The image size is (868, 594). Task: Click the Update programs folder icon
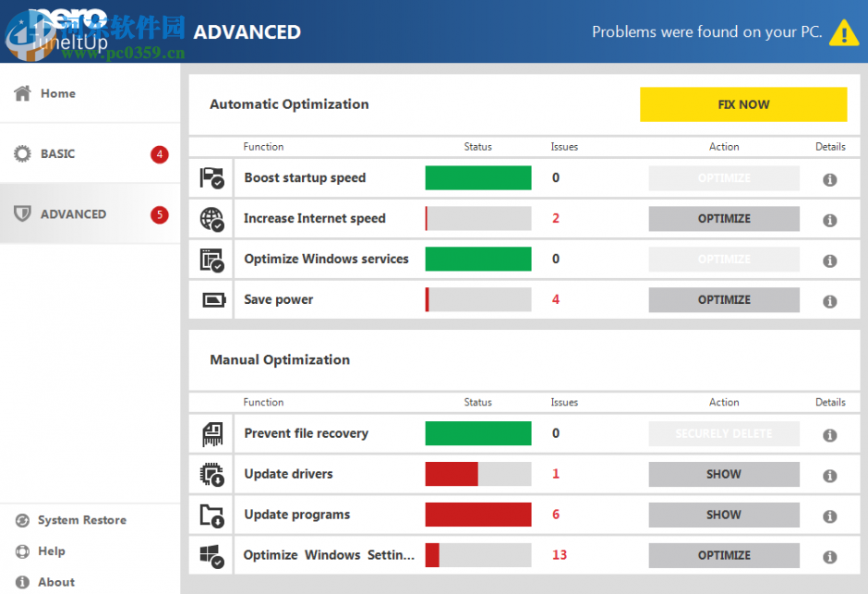click(211, 515)
